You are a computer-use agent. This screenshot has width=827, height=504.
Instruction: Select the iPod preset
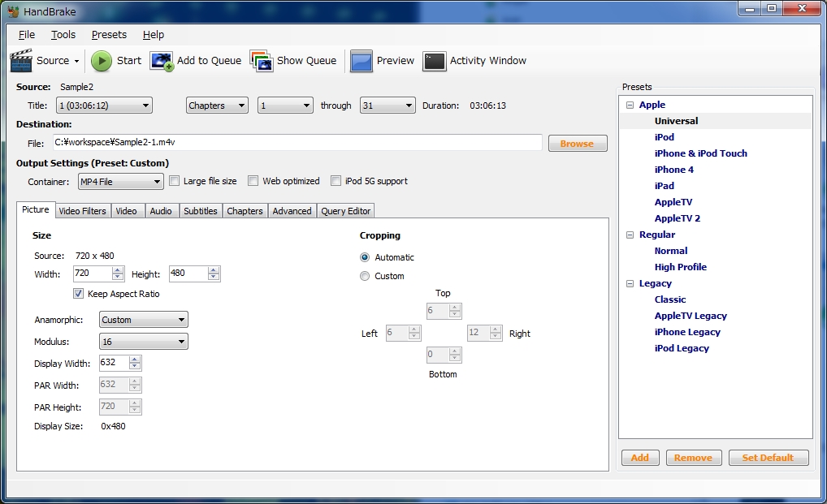(664, 137)
